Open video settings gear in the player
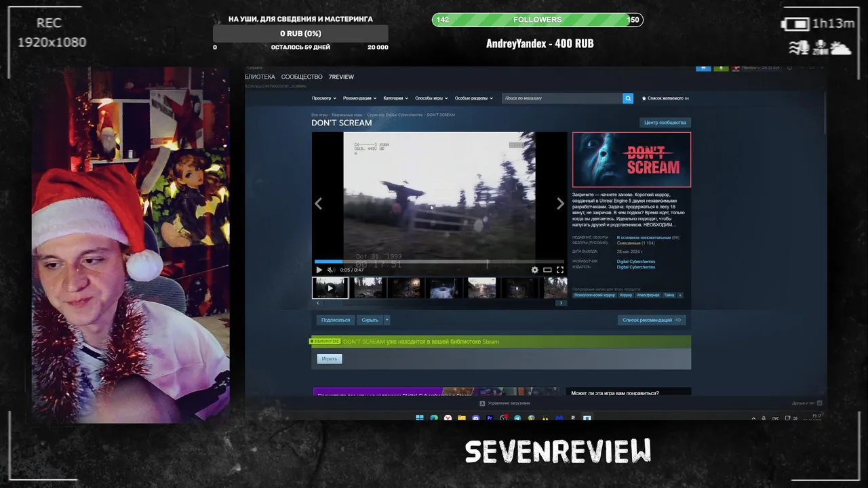Image resolution: width=868 pixels, height=488 pixels. [534, 270]
